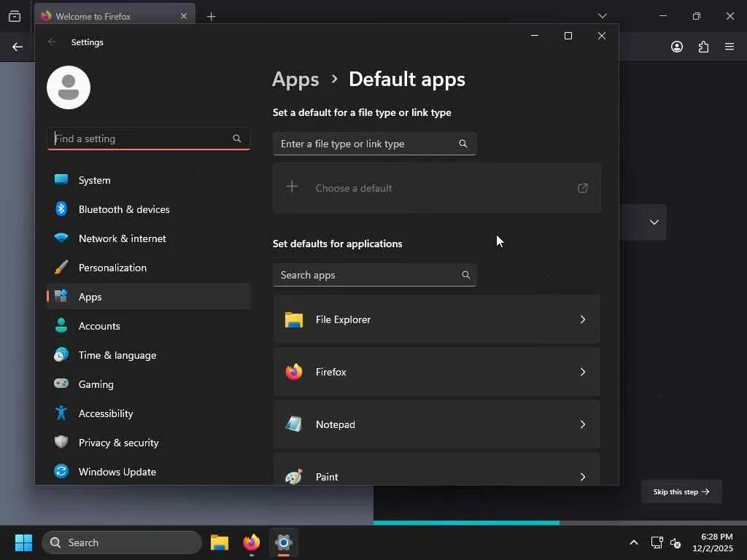This screenshot has width=747, height=560.
Task: Click search icon in file type field
Action: click(463, 144)
